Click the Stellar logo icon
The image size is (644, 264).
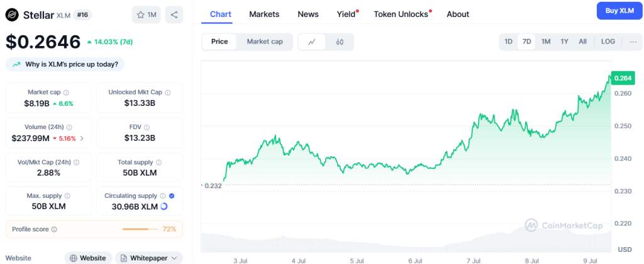tap(12, 14)
